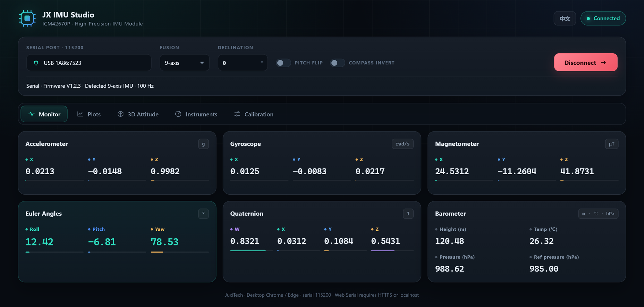Open the Calibration tab
644x307 pixels.
254,114
